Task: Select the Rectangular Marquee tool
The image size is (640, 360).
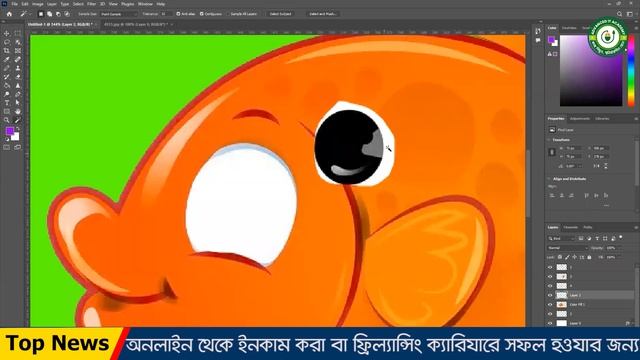Action: [18, 33]
